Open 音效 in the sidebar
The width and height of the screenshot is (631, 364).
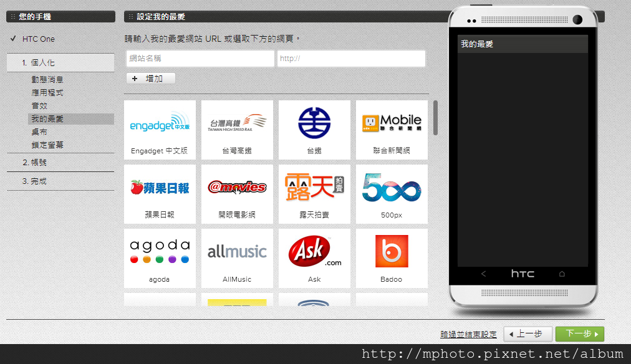click(x=39, y=106)
